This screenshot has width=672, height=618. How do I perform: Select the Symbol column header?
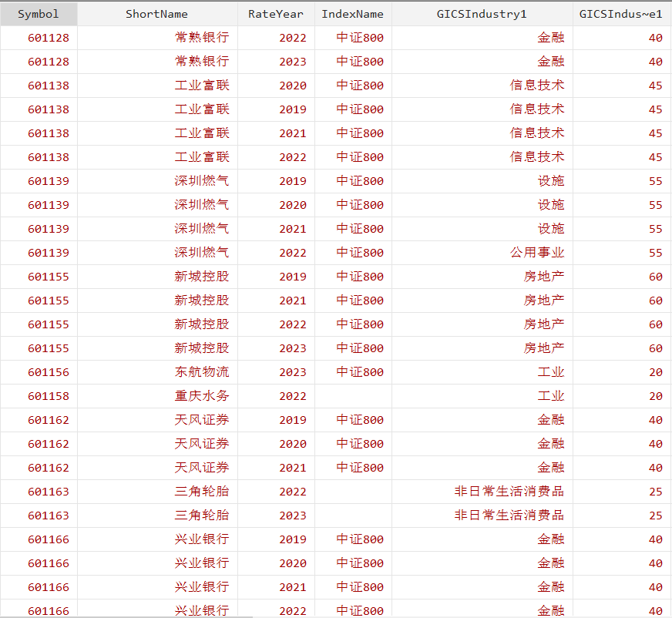39,14
